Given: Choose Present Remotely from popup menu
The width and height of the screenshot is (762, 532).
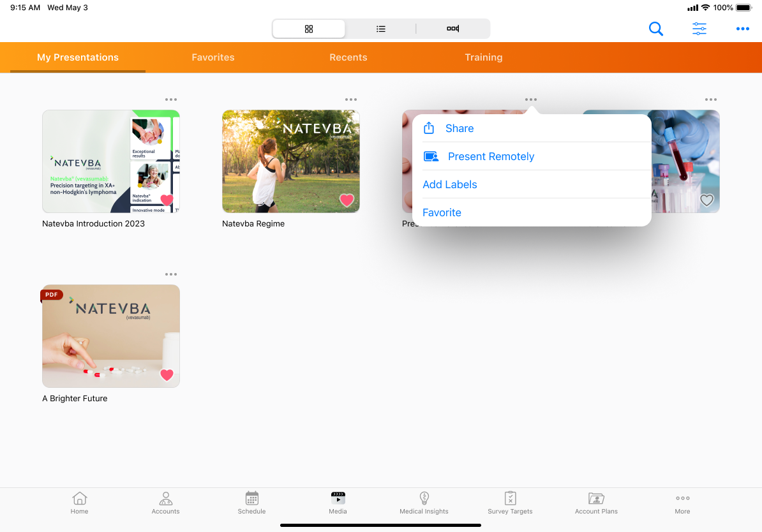Looking at the screenshot, I should pos(491,156).
